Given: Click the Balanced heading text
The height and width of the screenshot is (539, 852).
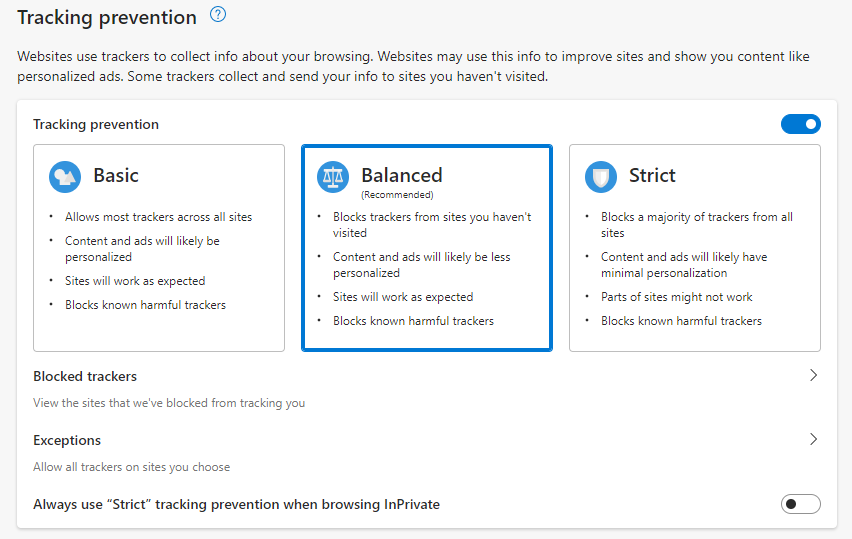Looking at the screenshot, I should click(x=401, y=176).
